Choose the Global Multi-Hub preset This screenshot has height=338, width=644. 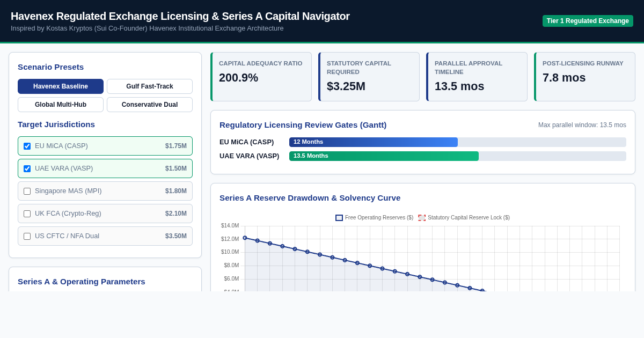[x=61, y=105]
